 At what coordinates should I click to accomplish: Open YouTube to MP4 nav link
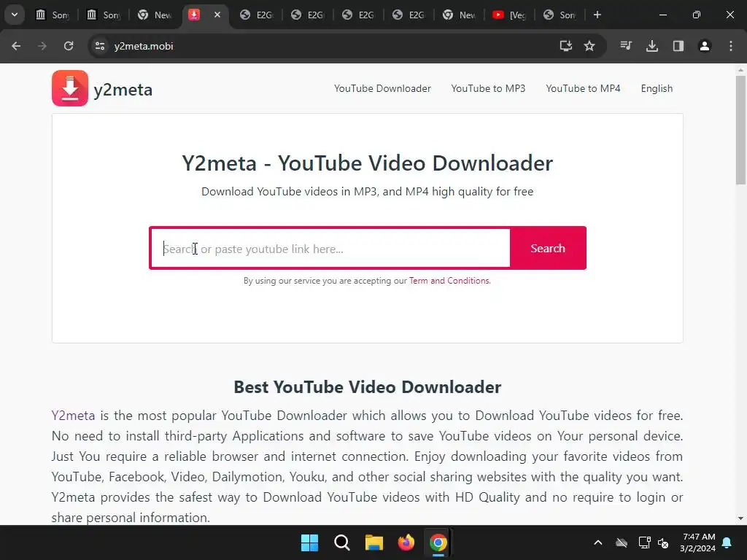pyautogui.click(x=583, y=88)
